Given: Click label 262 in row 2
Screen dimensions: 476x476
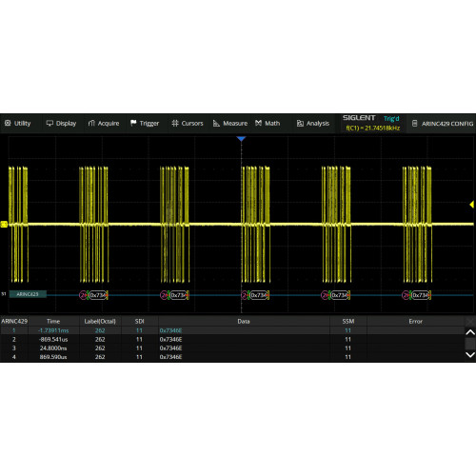Looking at the screenshot, I should [100, 339].
